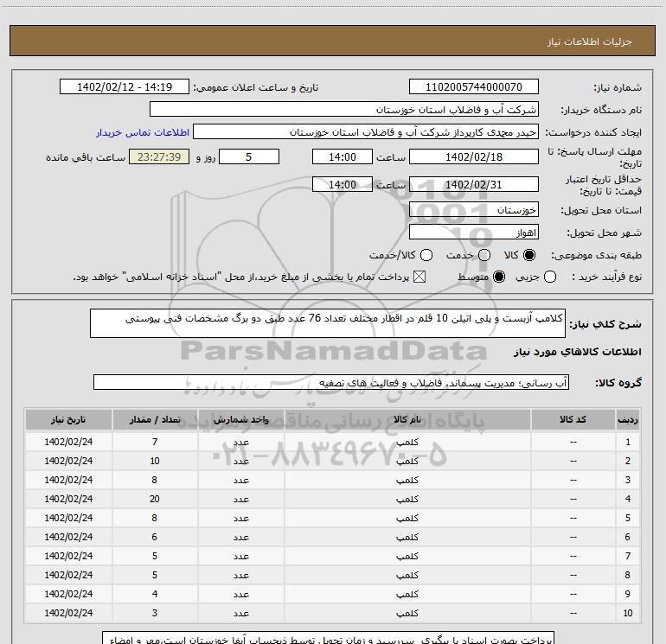Screen dimensions: 666x644
Task: Click quantity 7 in row 1
Action: pos(155,442)
